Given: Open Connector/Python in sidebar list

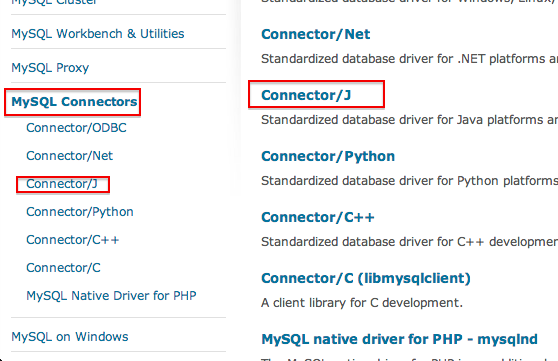Looking at the screenshot, I should click(x=80, y=212).
